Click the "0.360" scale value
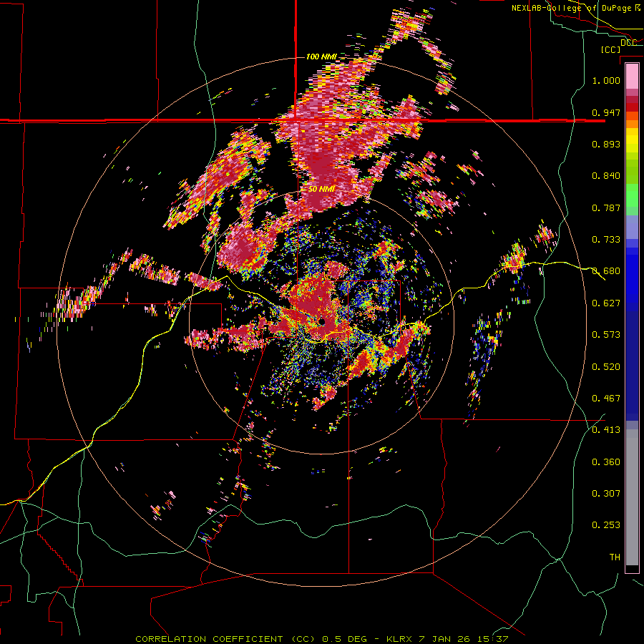Image resolution: width=644 pixels, height=644 pixels. (606, 462)
